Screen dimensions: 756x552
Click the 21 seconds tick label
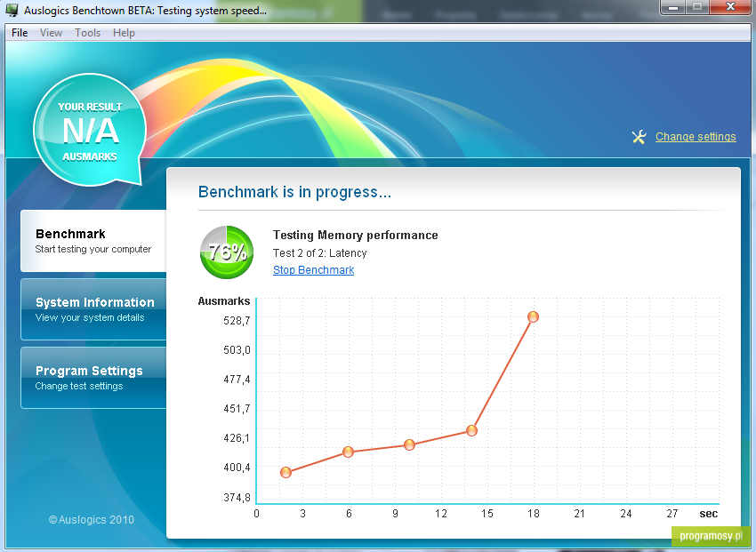580,514
